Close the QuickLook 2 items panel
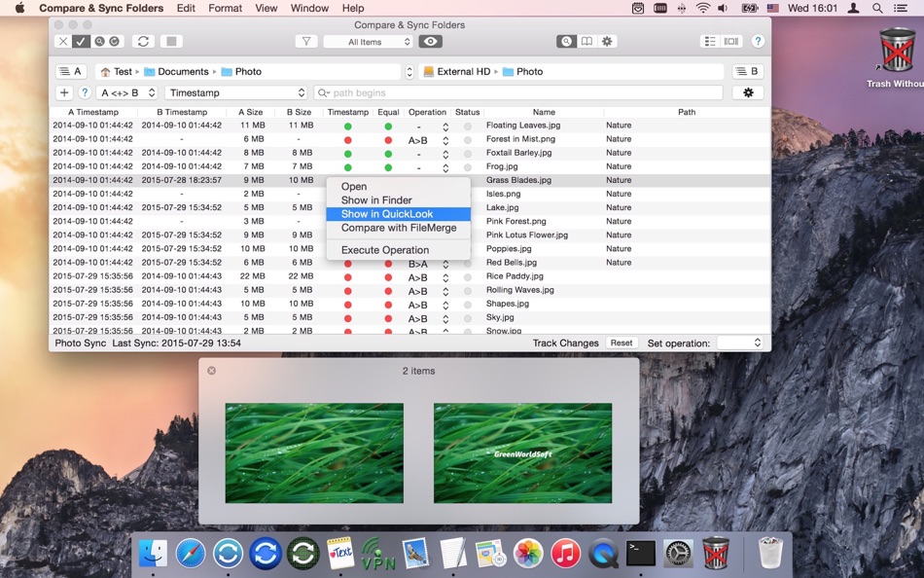This screenshot has height=578, width=924. pos(212,371)
